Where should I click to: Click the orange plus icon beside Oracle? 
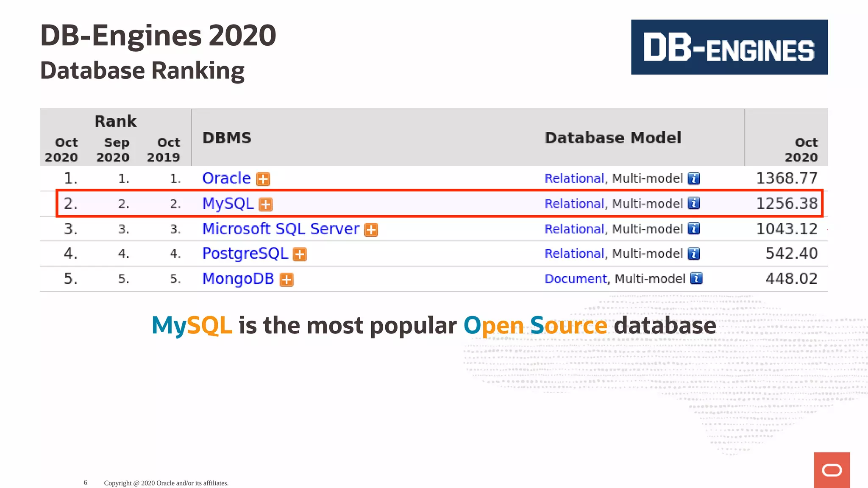pyautogui.click(x=263, y=179)
